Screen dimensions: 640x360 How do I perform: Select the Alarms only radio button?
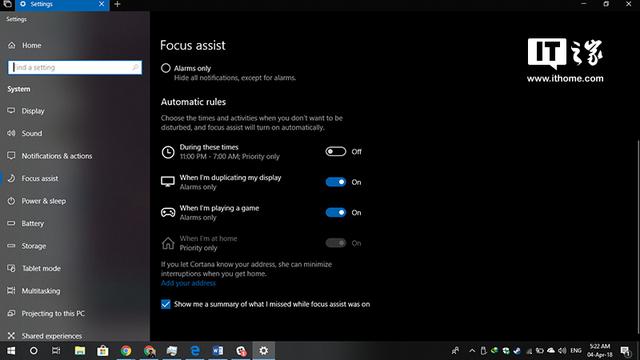(165, 68)
